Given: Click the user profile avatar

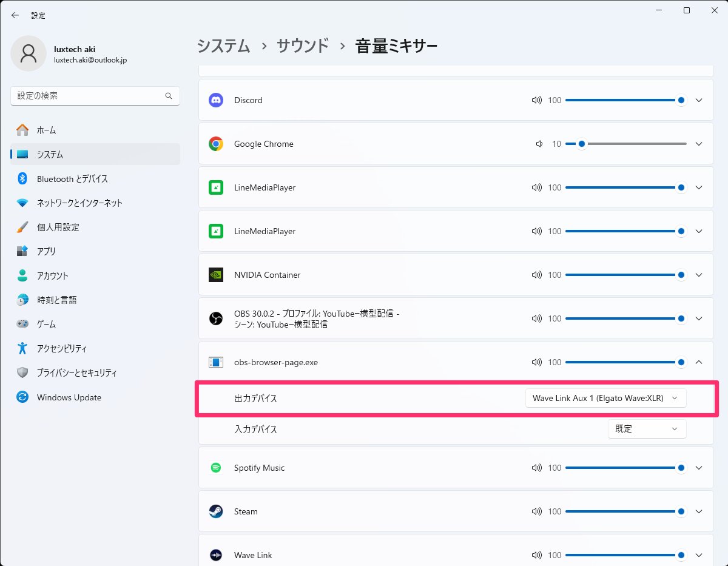Looking at the screenshot, I should click(x=29, y=53).
